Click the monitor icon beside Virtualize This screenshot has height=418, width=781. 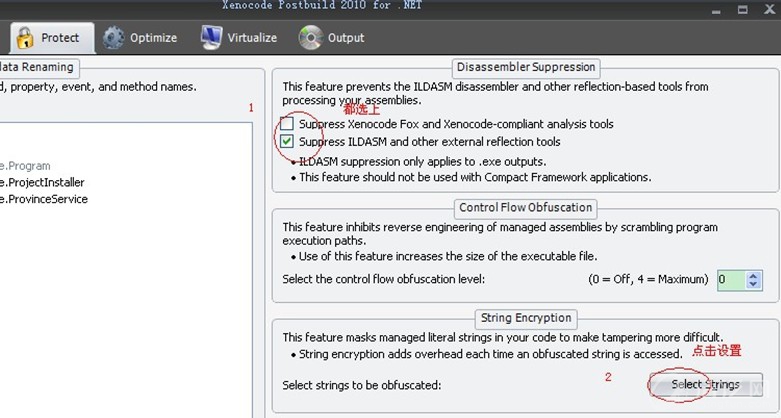pos(211,38)
